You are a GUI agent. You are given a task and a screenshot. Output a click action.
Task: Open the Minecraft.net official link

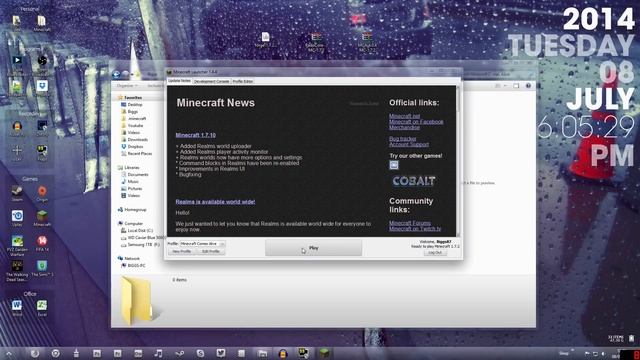pyautogui.click(x=404, y=116)
